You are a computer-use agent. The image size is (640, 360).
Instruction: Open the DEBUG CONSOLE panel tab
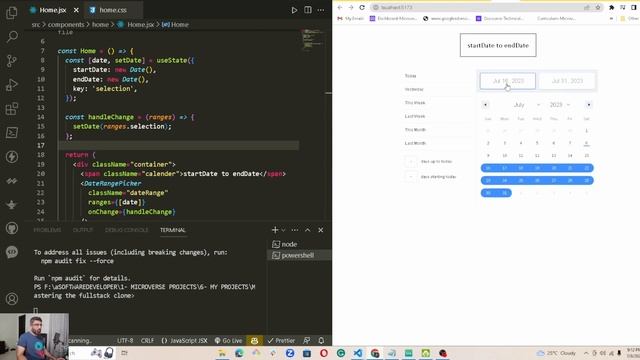point(127,230)
